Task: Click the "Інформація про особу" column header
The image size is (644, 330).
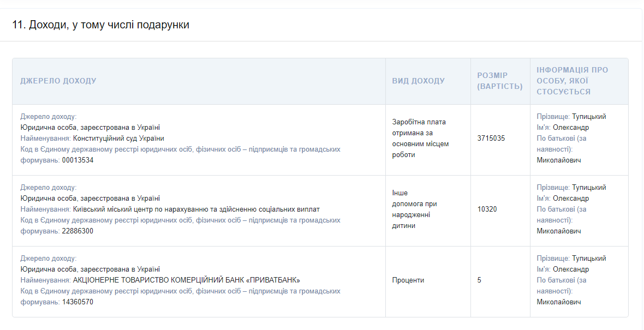Action: click(x=572, y=81)
